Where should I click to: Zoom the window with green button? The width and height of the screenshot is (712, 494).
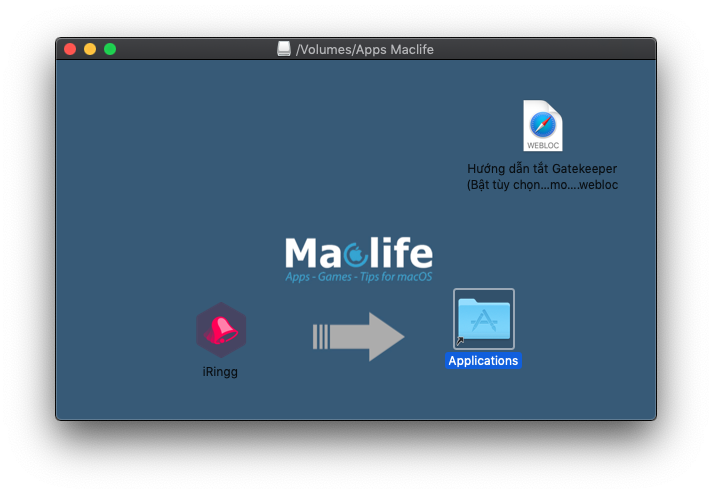pyautogui.click(x=110, y=49)
